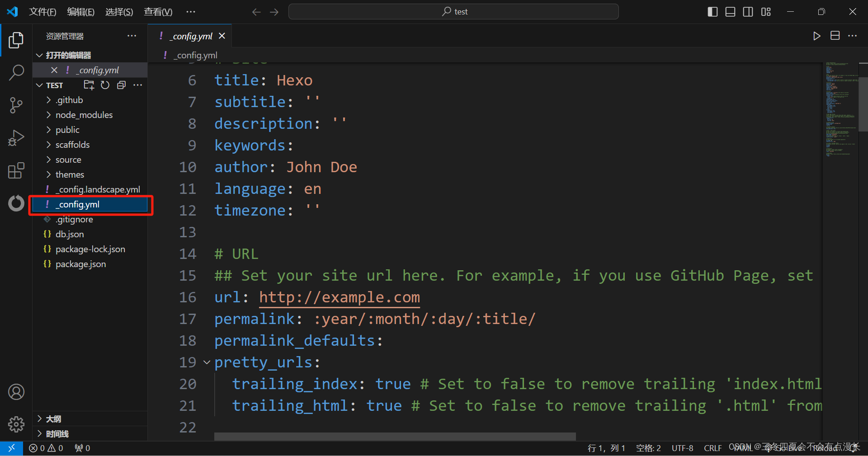Viewport: 868px width, 456px height.
Task: Open db.json file
Action: coord(90,234)
